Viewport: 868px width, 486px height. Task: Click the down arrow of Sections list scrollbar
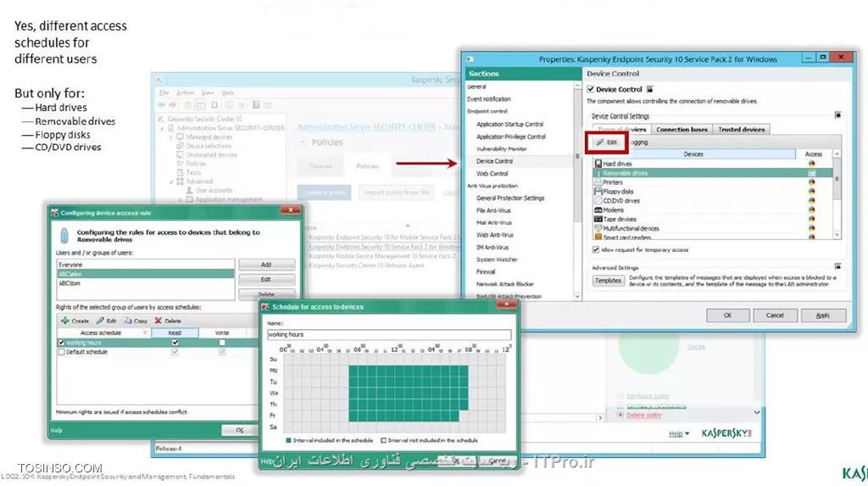click(x=577, y=297)
